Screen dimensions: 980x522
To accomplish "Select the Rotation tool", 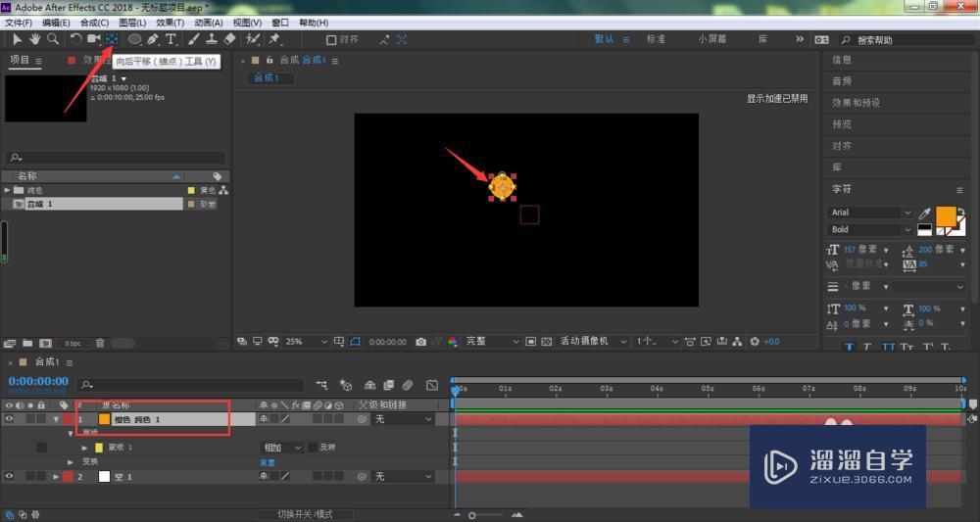I will coord(75,39).
